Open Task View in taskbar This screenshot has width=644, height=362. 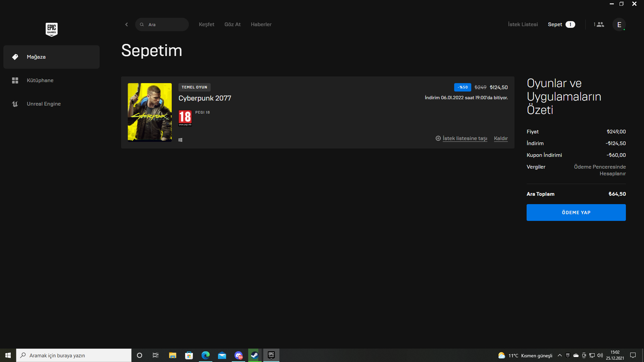point(156,355)
